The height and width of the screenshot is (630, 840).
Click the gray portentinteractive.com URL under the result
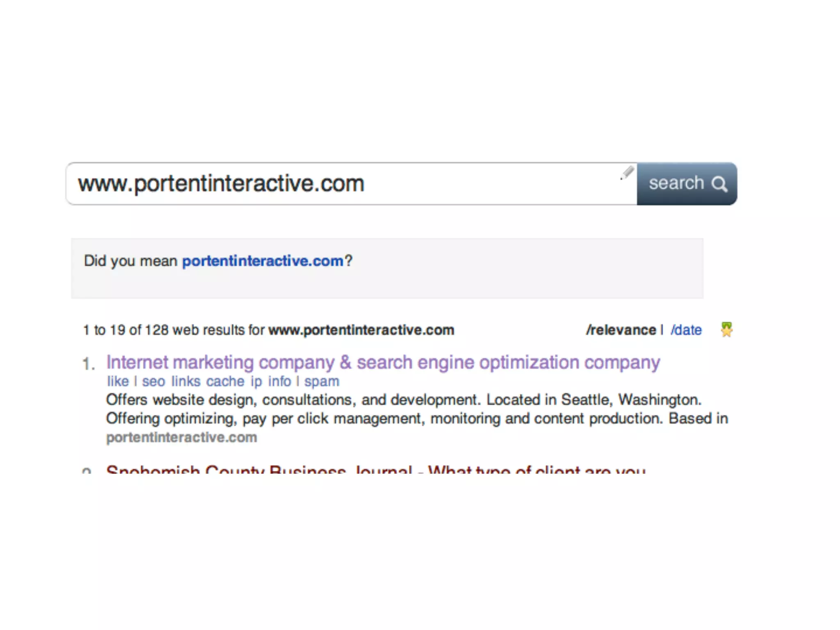tap(182, 438)
